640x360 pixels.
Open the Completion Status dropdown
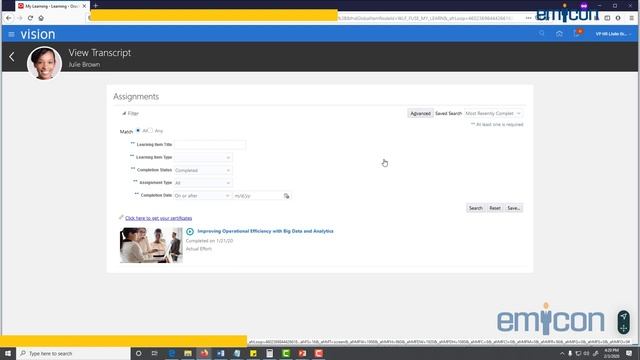[x=203, y=170]
